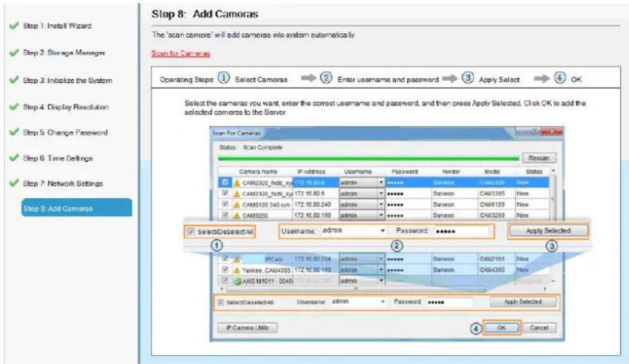Open username dropdown in 172.16.80.9 row
The width and height of the screenshot is (629, 364).
381,193
